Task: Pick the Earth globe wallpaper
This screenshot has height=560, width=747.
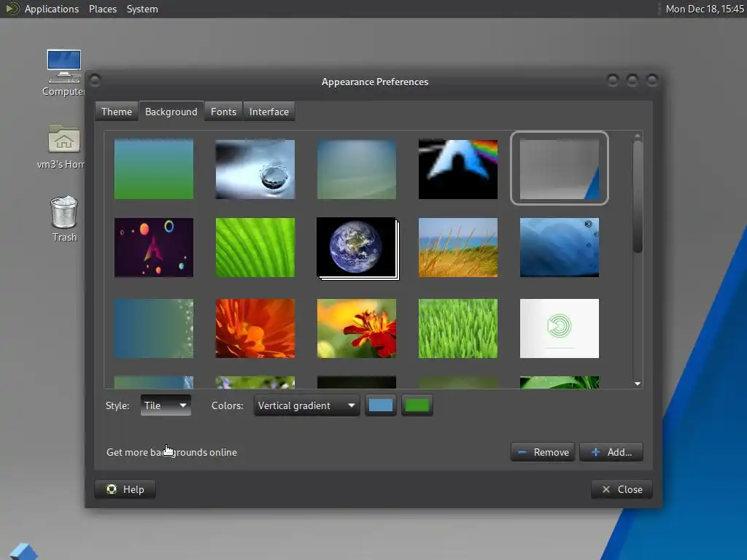Action: (x=357, y=248)
